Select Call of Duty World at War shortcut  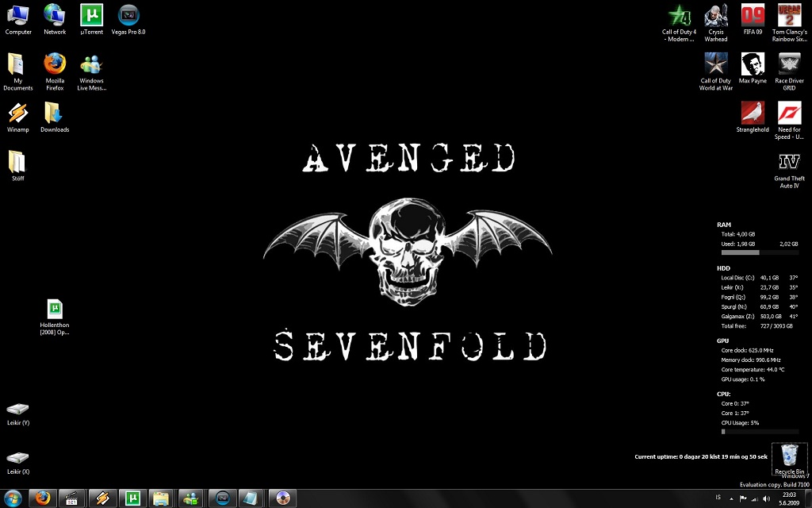[x=716, y=71]
